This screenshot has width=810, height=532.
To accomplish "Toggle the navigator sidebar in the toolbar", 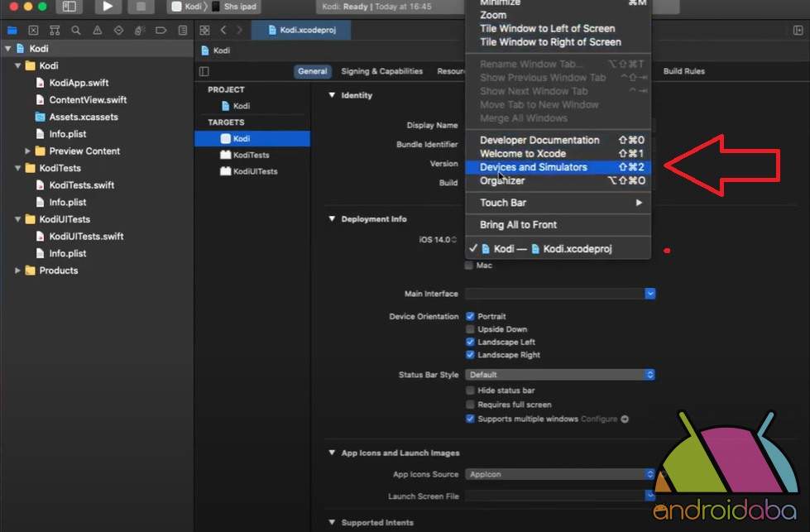I will [69, 7].
